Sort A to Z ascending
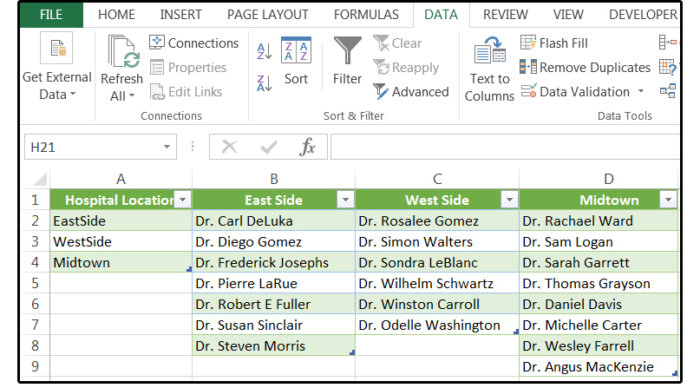This screenshot has height=388, width=700. (x=264, y=51)
